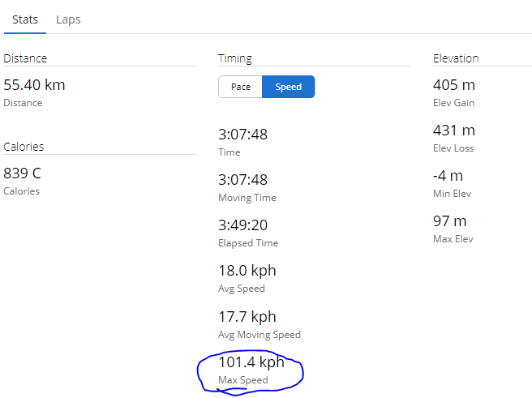Screen dimensions: 532x398
Task: Click the Elevation section heading
Action: pyautogui.click(x=456, y=58)
